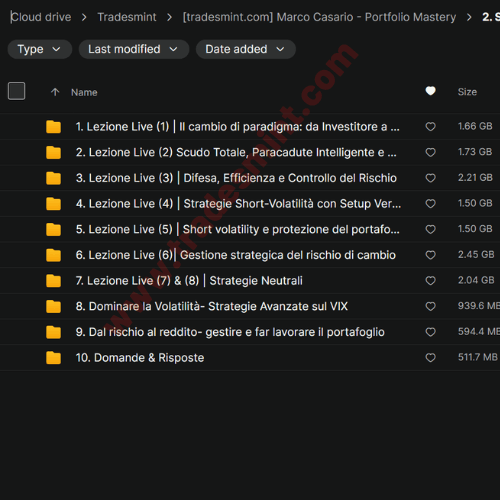The height and width of the screenshot is (500, 500).
Task: Click the favorites heart column header
Action: point(430,91)
